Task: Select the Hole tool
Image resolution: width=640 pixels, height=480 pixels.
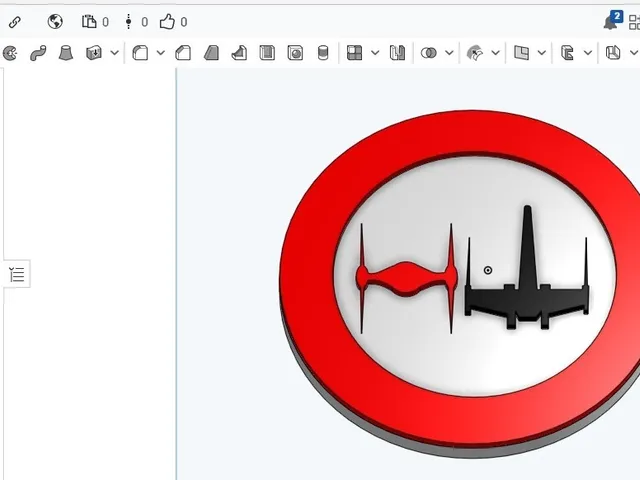Action: point(295,53)
